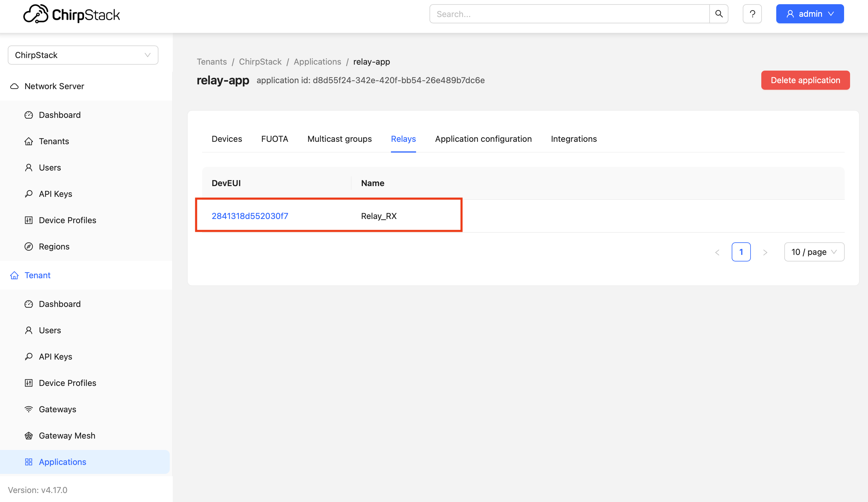
Task: Open Gateway Mesh from the sidebar
Action: click(67, 436)
